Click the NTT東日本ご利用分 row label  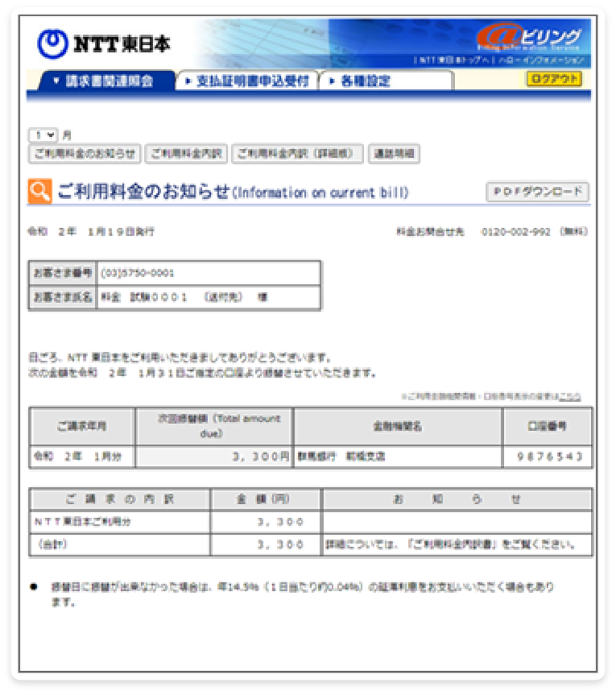point(82,522)
